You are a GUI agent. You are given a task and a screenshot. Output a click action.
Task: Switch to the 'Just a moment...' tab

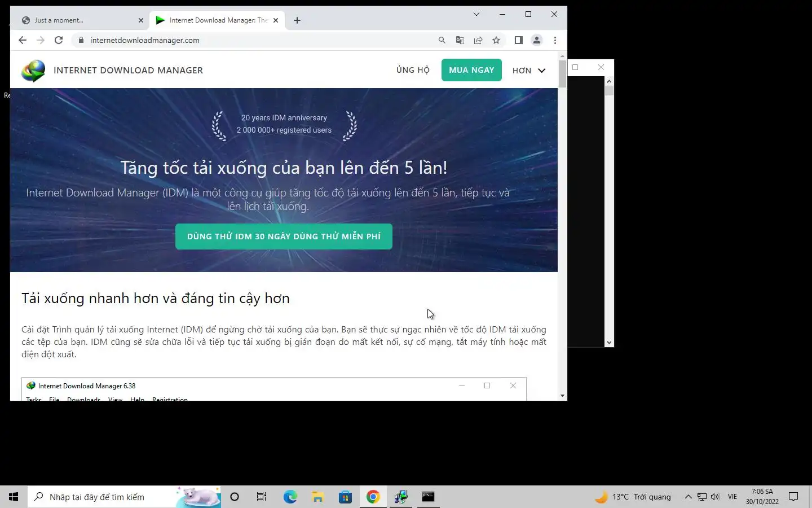(80, 20)
